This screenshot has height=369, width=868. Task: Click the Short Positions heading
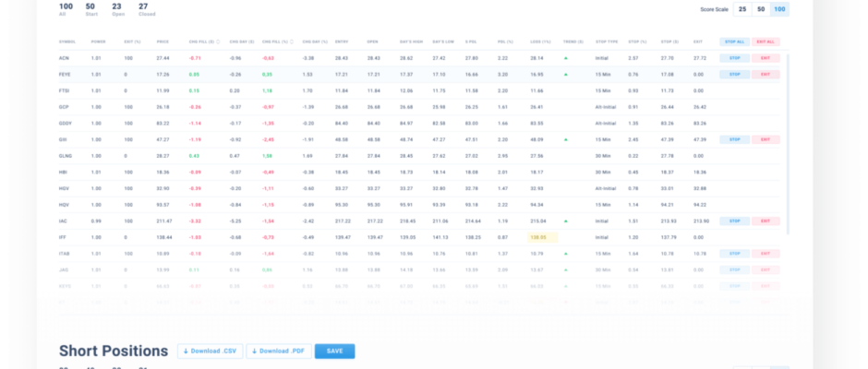(114, 351)
